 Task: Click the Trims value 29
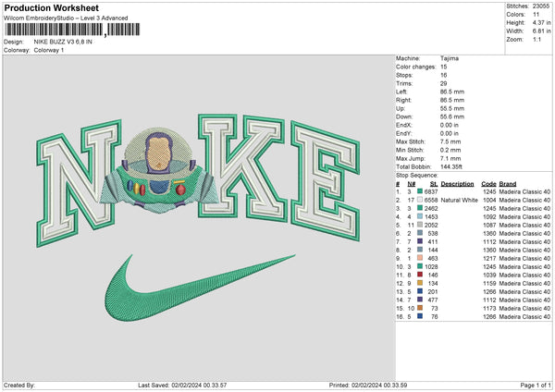pyautogui.click(x=444, y=83)
